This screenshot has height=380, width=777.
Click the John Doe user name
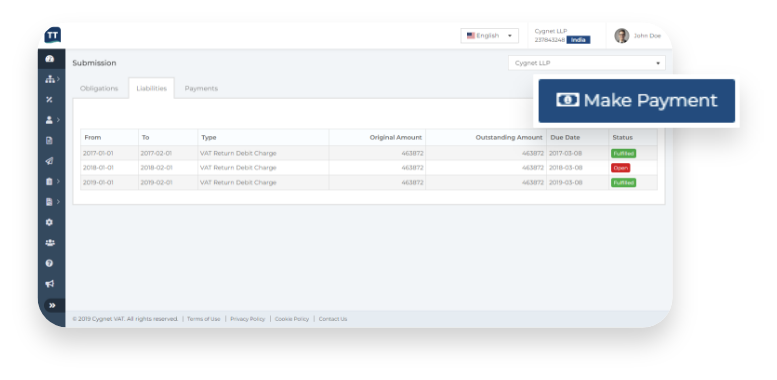pyautogui.click(x=647, y=36)
